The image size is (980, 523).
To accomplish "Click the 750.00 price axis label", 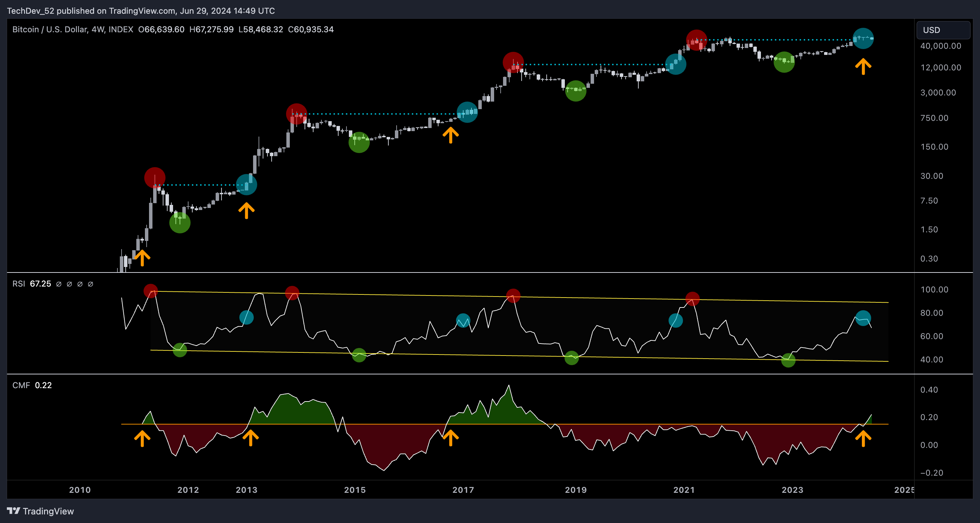I will pyautogui.click(x=934, y=118).
